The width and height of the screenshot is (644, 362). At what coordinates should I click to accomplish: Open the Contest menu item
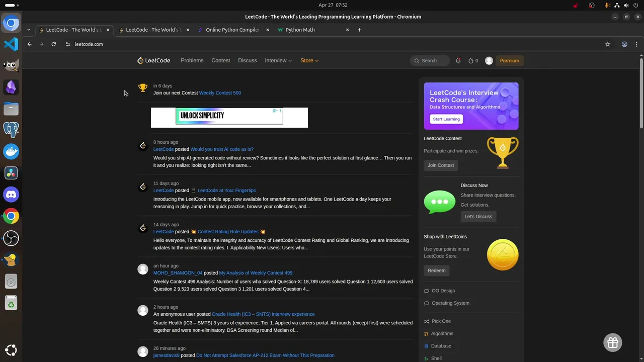pos(221,60)
